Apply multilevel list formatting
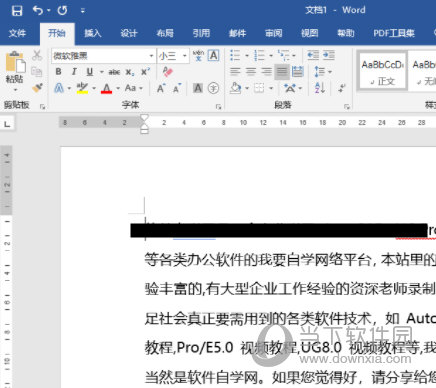Image resolution: width=436 pixels, height=388 pixels. (x=283, y=55)
